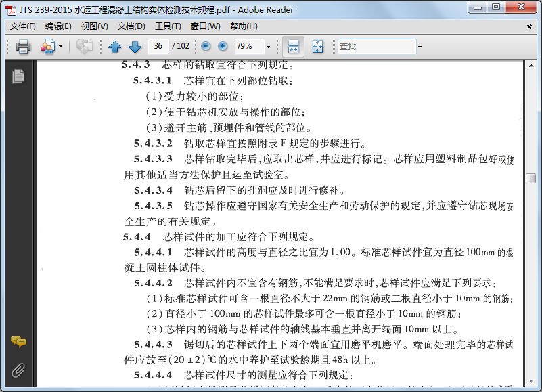The width and height of the screenshot is (542, 392).
Task: Open the find options dropdown arrow
Action: [420, 47]
